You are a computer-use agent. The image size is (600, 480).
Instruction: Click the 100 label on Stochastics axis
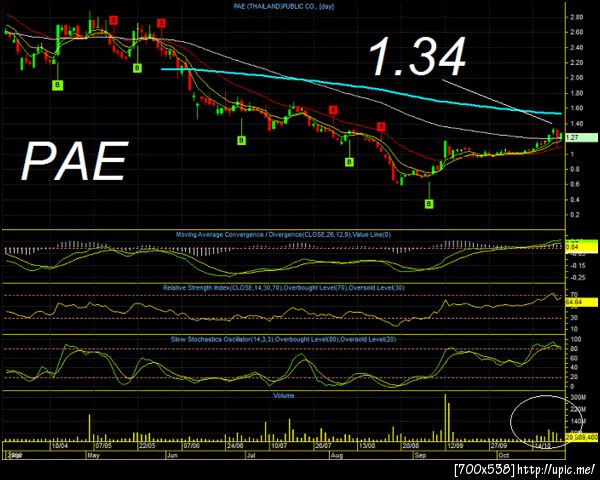pyautogui.click(x=576, y=340)
